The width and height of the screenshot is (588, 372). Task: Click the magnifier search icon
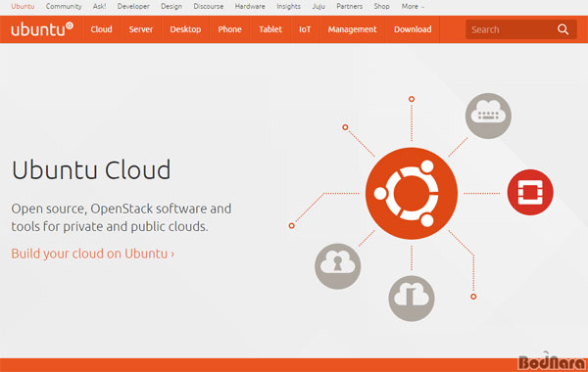(x=563, y=29)
